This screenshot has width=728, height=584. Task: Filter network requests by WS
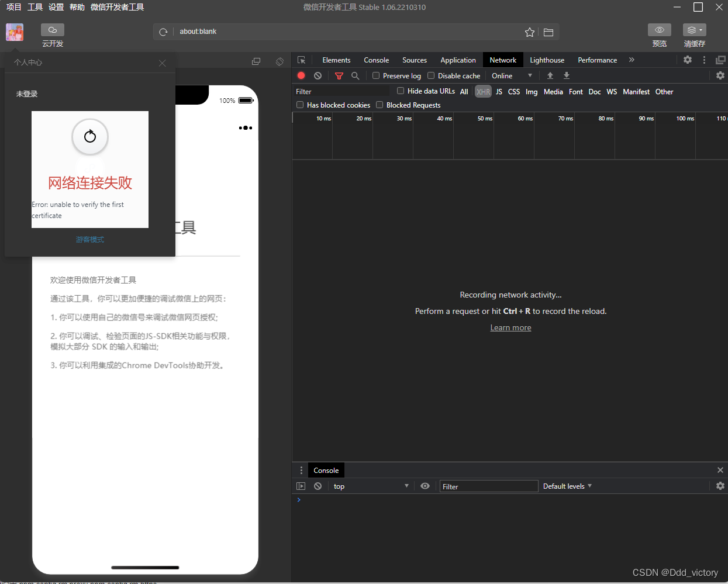point(612,92)
